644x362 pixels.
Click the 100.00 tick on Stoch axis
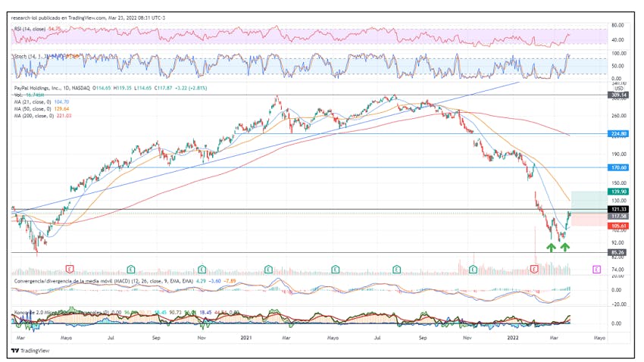[619, 53]
